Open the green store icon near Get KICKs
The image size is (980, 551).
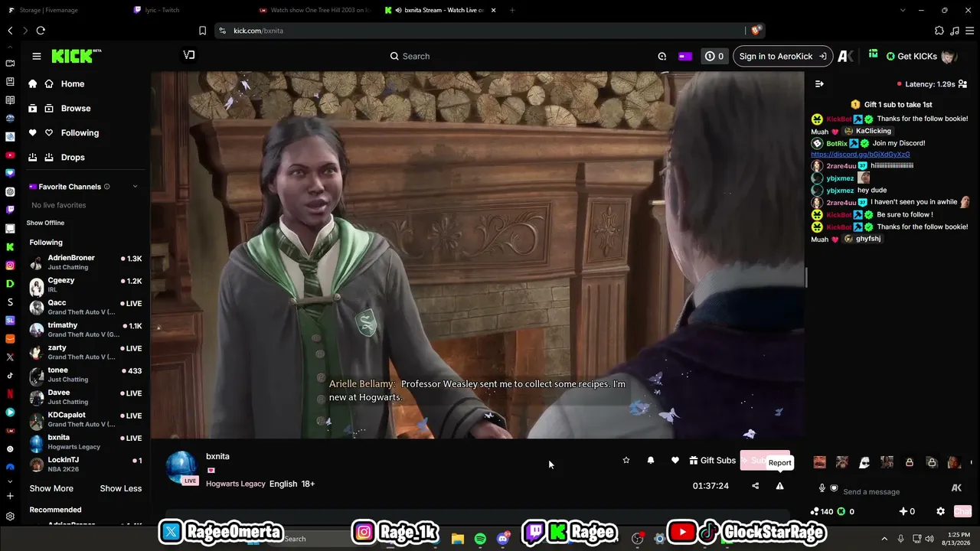pos(873,55)
